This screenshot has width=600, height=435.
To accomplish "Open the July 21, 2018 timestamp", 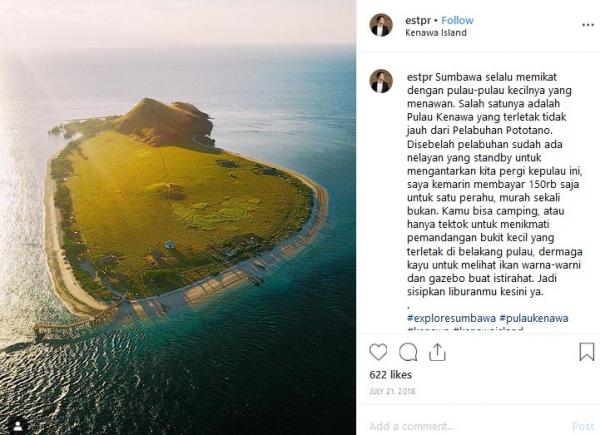I will 392,391.
